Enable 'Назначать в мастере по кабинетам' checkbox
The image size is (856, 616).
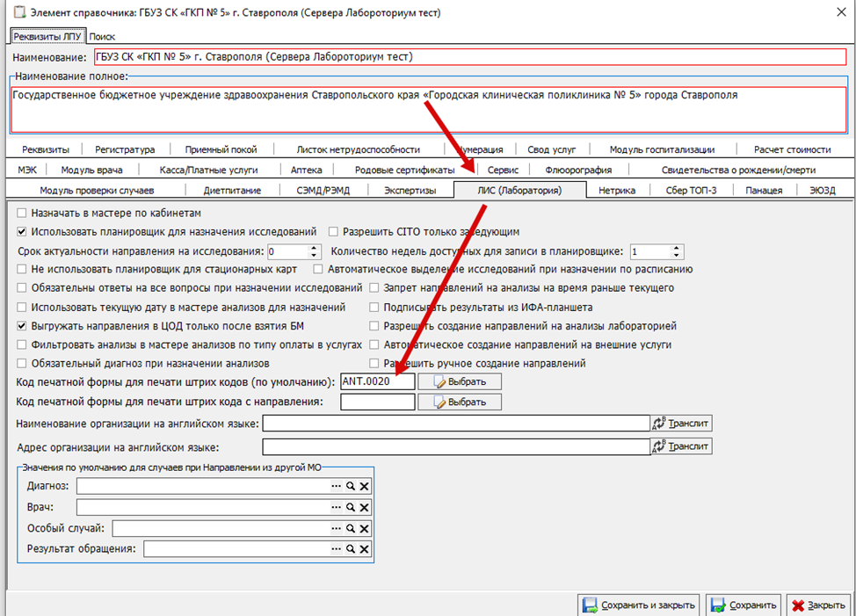click(x=23, y=214)
